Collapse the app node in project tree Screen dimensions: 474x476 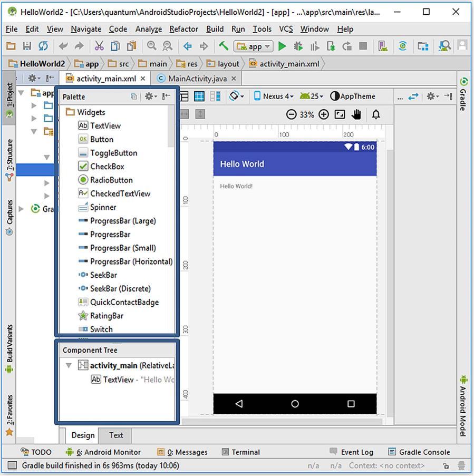pyautogui.click(x=21, y=93)
